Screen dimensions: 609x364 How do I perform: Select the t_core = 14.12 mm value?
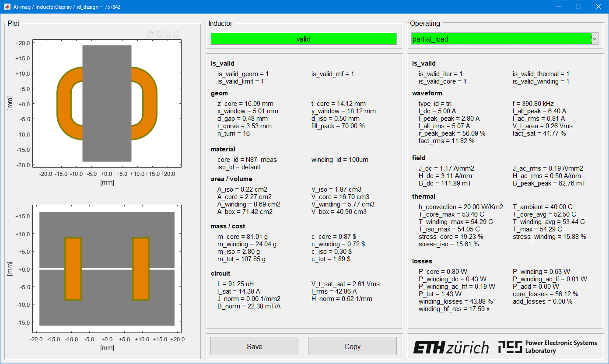pyautogui.click(x=339, y=104)
